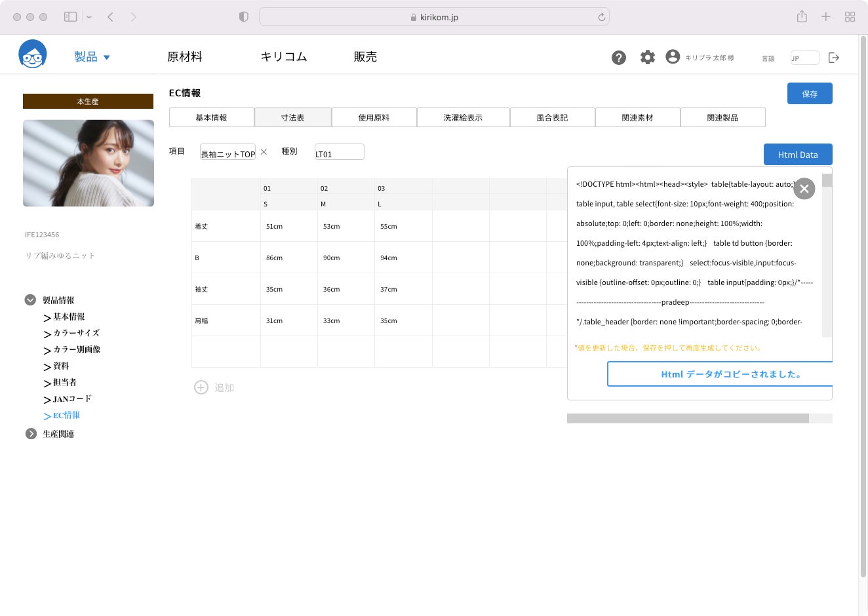Image resolution: width=868 pixels, height=616 pixels.
Task: Click the logout exit icon
Action: point(834,58)
